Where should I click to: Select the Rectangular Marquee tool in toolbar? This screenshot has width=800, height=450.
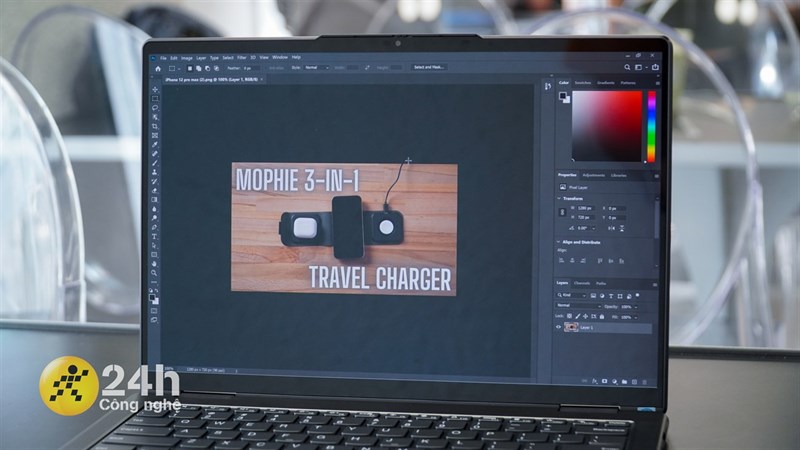(155, 98)
